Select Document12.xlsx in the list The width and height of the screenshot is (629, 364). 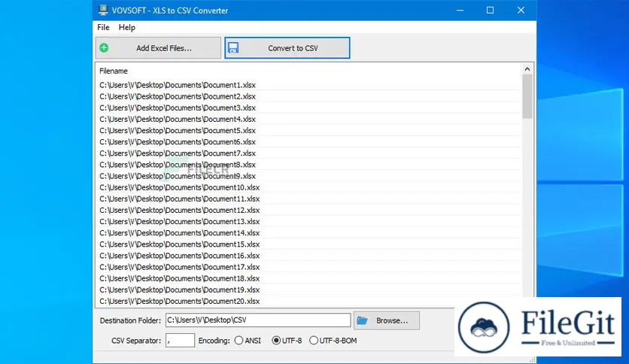point(179,210)
